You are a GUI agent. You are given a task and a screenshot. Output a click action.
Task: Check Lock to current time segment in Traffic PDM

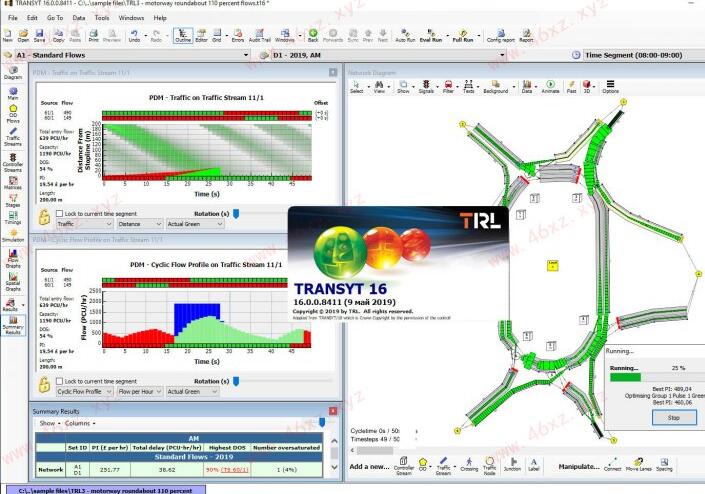(x=59, y=214)
